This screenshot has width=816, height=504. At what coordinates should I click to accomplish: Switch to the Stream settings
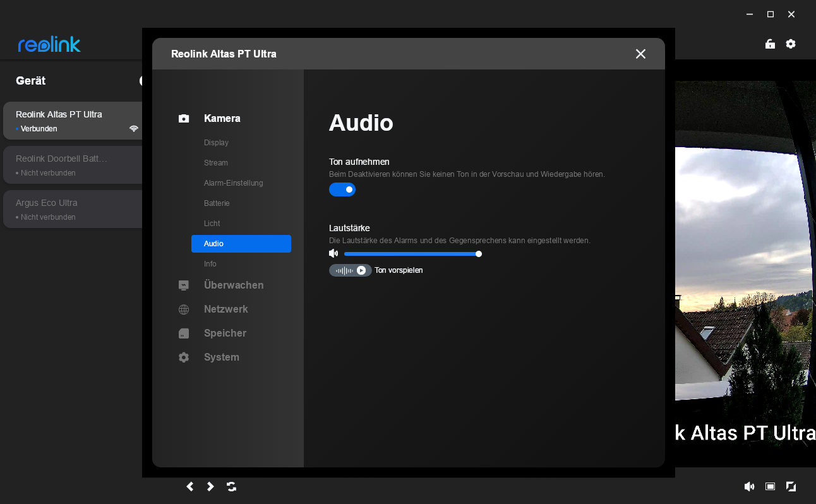pyautogui.click(x=215, y=163)
